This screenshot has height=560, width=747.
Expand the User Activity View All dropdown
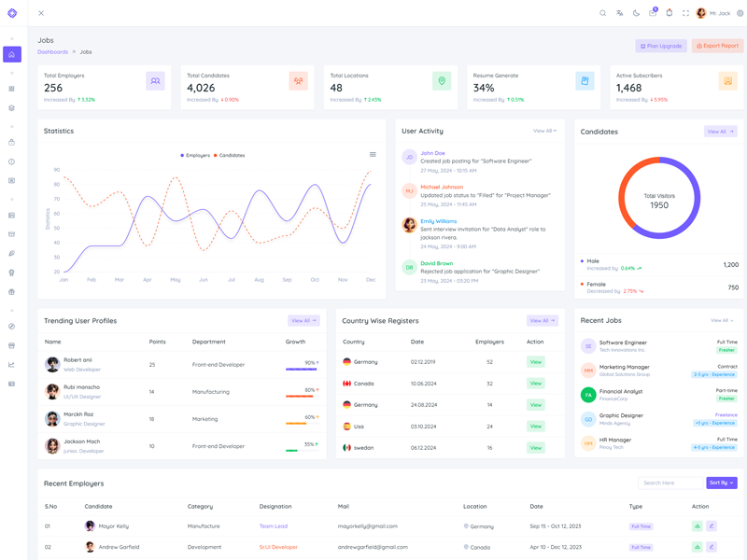(x=544, y=132)
